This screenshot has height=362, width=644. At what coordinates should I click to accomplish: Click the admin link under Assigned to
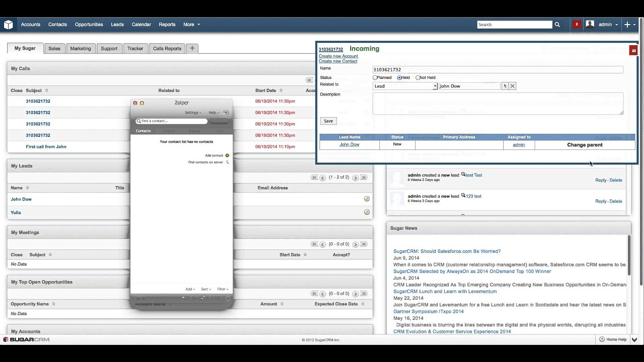coord(519,145)
